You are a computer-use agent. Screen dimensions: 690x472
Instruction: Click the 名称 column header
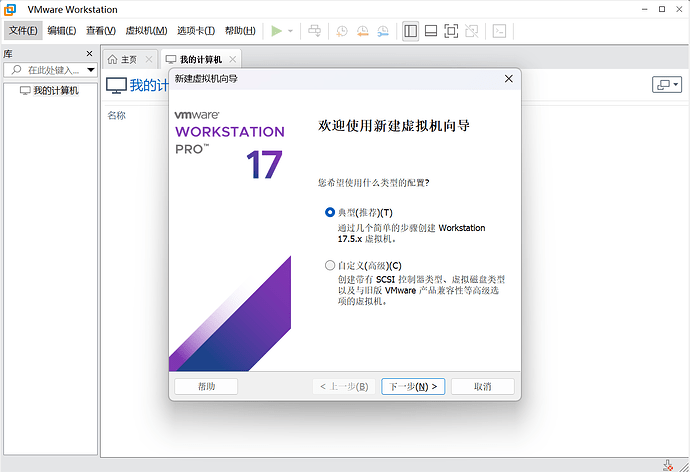pos(117,115)
